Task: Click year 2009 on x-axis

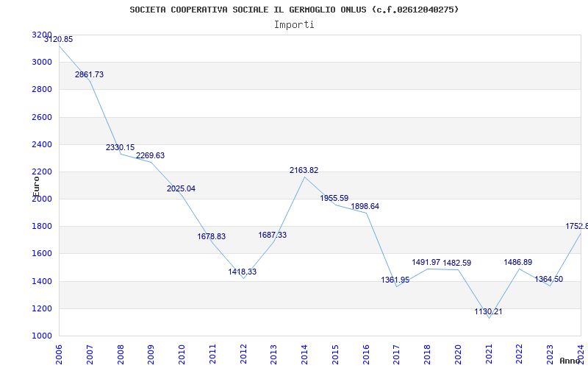Action: click(x=151, y=355)
